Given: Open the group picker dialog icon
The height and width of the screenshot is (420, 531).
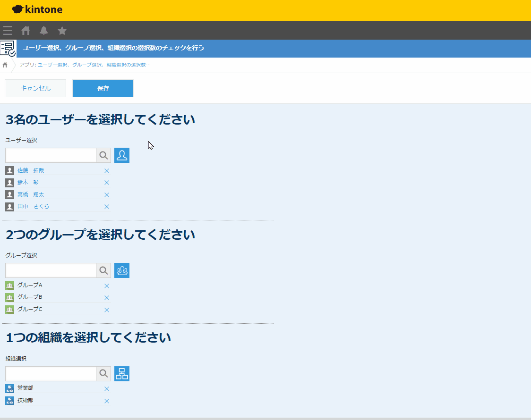Looking at the screenshot, I should click(122, 270).
